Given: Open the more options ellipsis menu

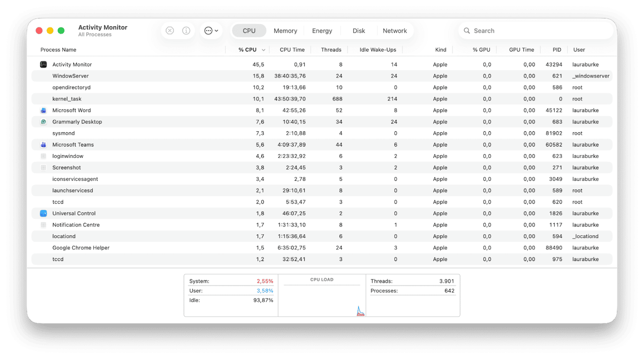Looking at the screenshot, I should 211,30.
